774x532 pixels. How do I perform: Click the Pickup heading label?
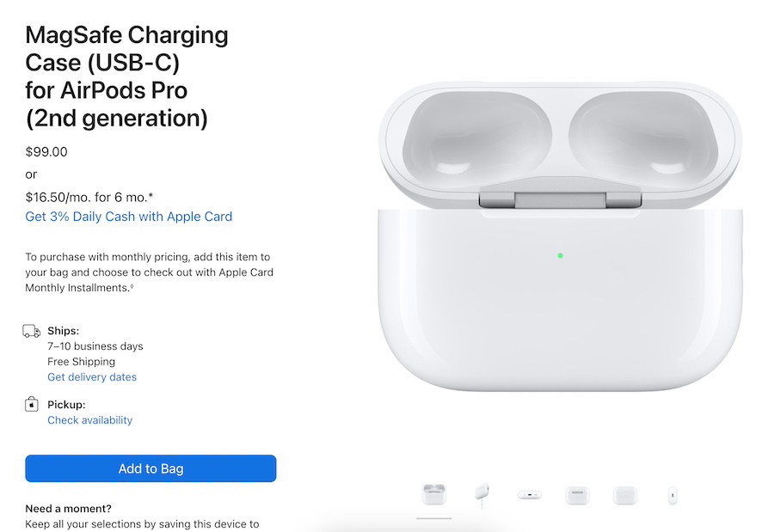coord(66,405)
